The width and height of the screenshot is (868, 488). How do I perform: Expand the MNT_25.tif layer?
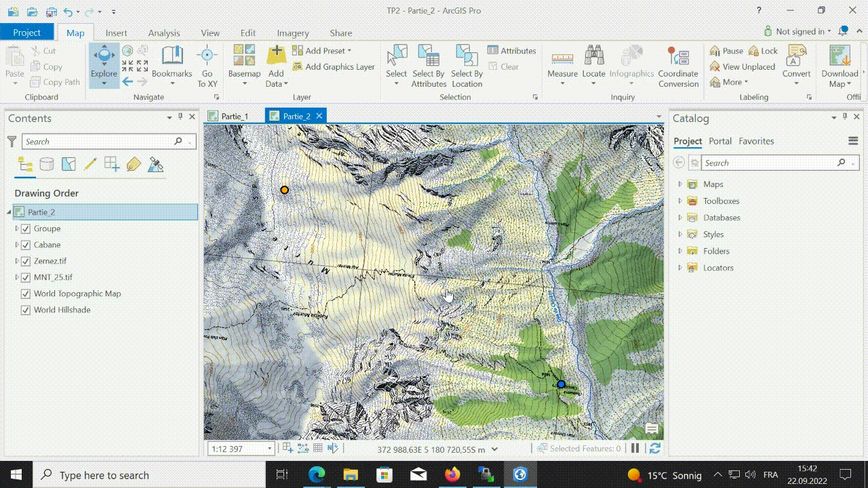[17, 277]
